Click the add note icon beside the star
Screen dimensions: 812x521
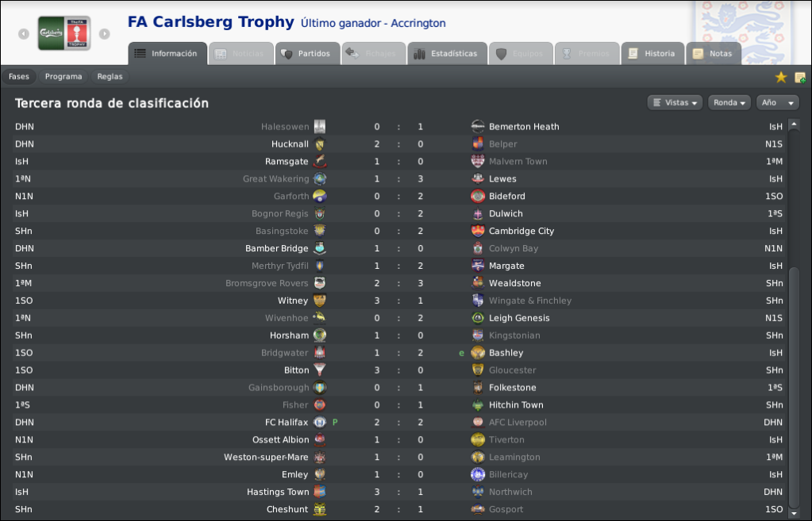click(799, 78)
